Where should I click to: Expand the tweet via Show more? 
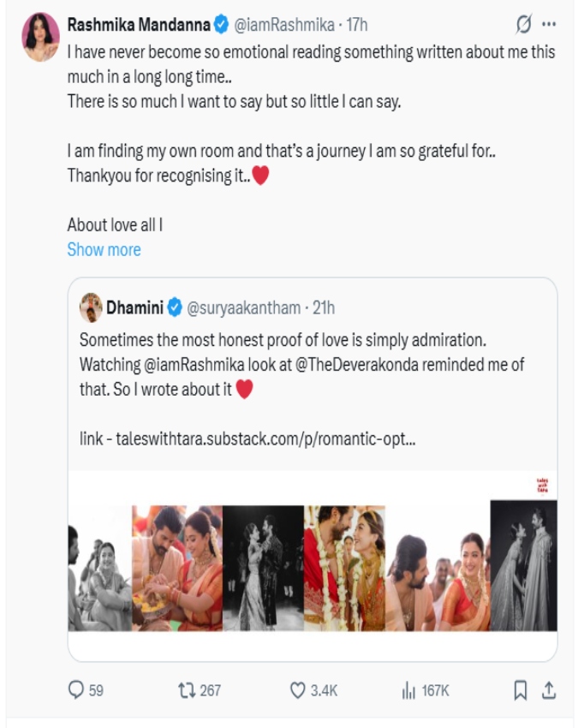pyautogui.click(x=102, y=249)
